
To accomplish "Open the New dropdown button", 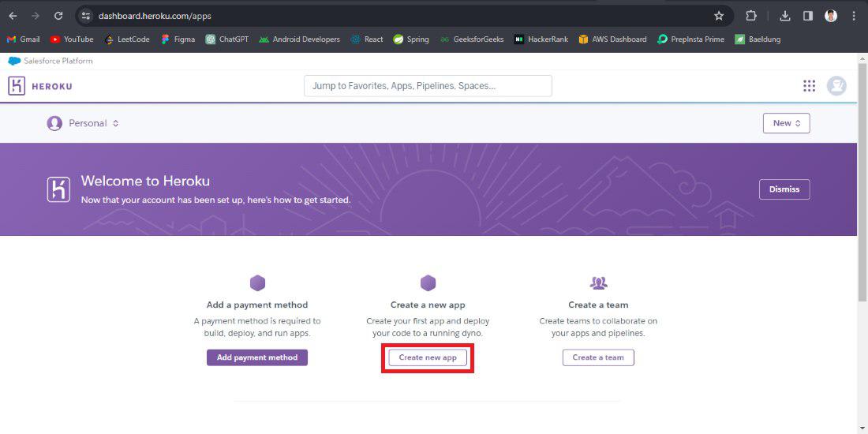I will click(x=786, y=123).
